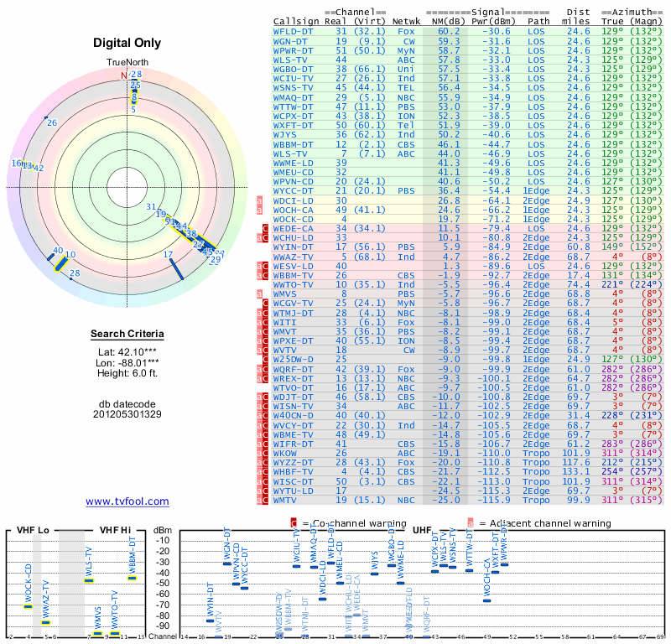
Task: Select the WBBM-DT callsign in the table
Action: click(x=293, y=144)
